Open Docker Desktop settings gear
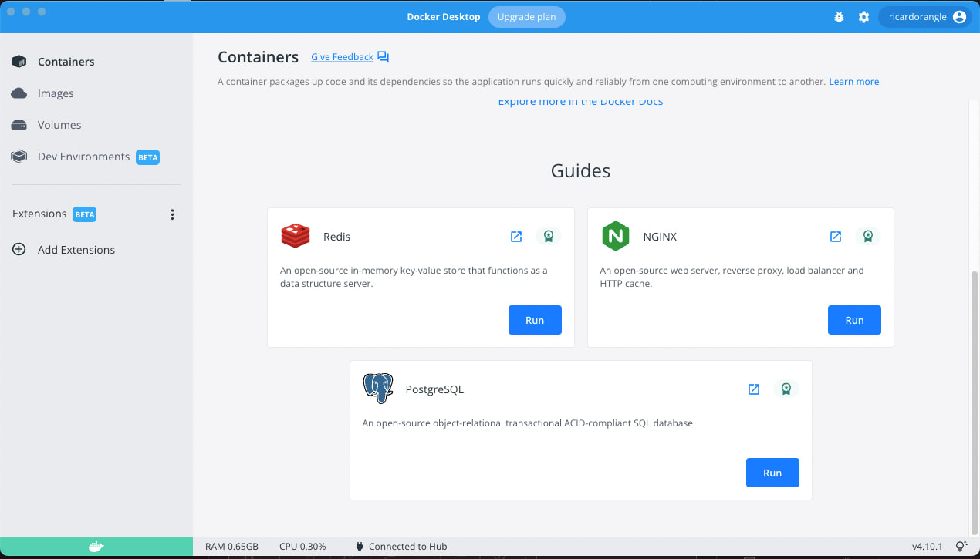980x559 pixels. [863, 17]
